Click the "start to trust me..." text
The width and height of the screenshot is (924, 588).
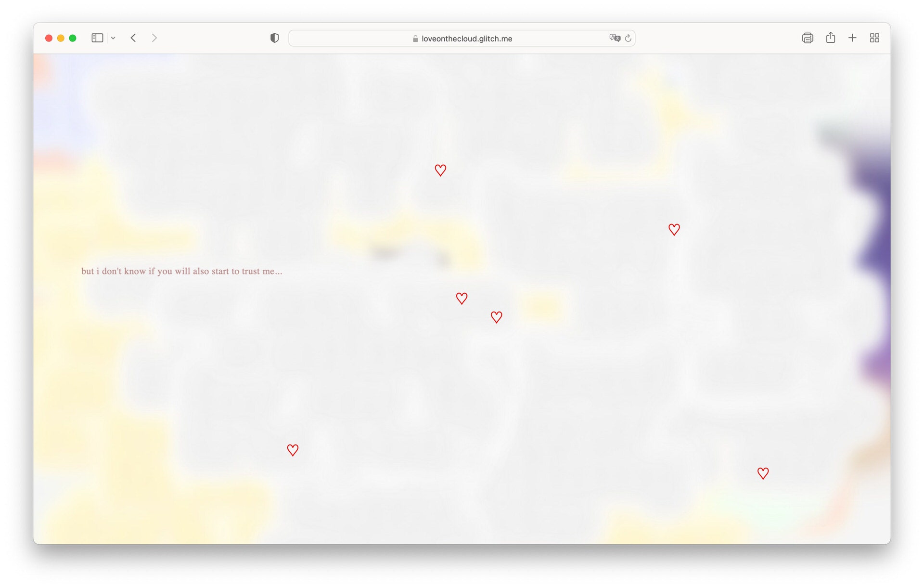click(x=246, y=271)
